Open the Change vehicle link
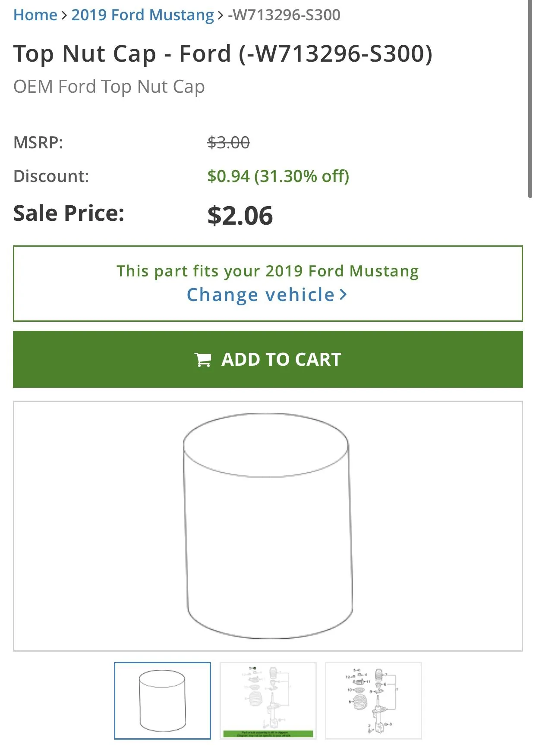Image resolution: width=536 pixels, height=756 pixels. [261, 295]
